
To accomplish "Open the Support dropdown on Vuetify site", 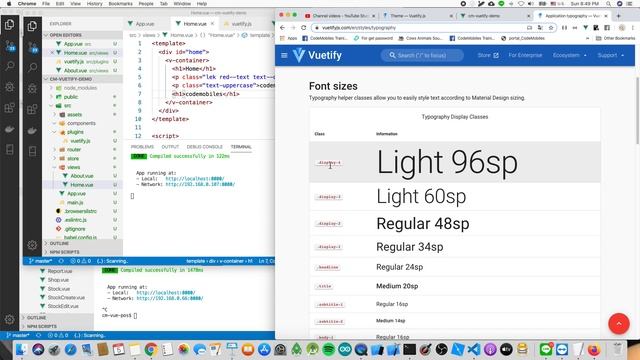I will (611, 55).
